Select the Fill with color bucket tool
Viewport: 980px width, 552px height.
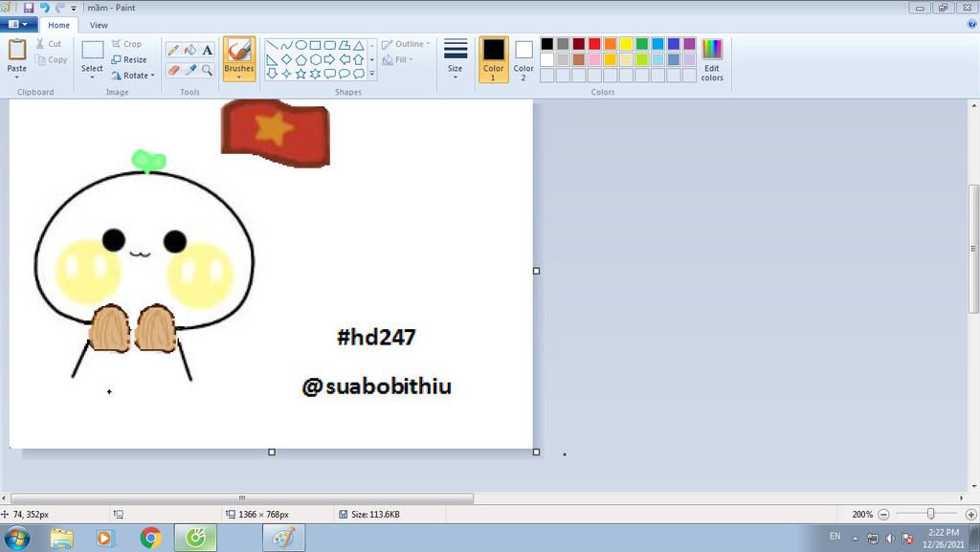190,50
